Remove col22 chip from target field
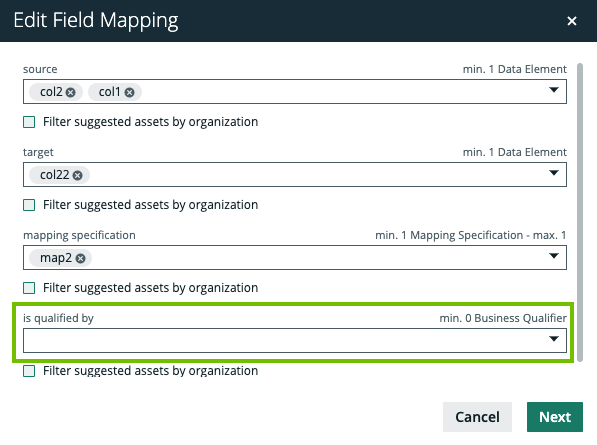Viewport: 597px width, 445px height. point(77,175)
